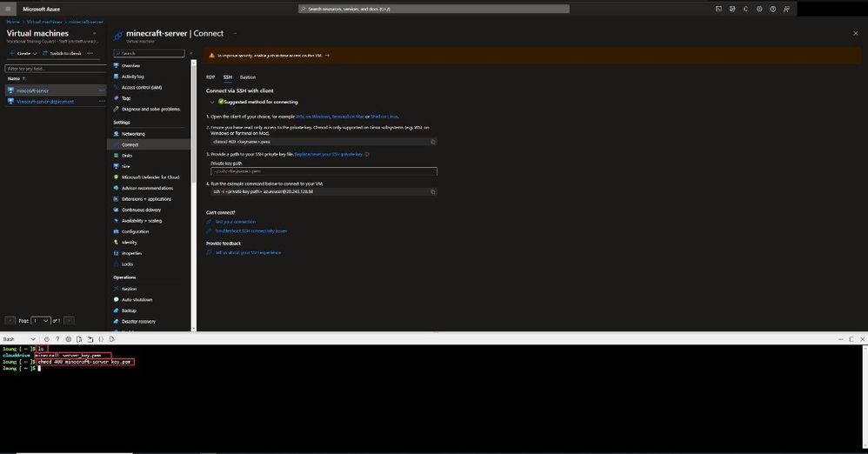This screenshot has height=454, width=868.
Task: Open Cloud Shell settings gear
Action: (x=68, y=339)
